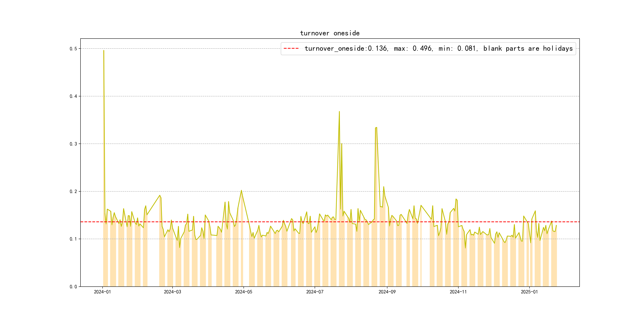Click the 2024-07 x-axis date label
The height and width of the screenshot is (322, 644).
pyautogui.click(x=315, y=292)
